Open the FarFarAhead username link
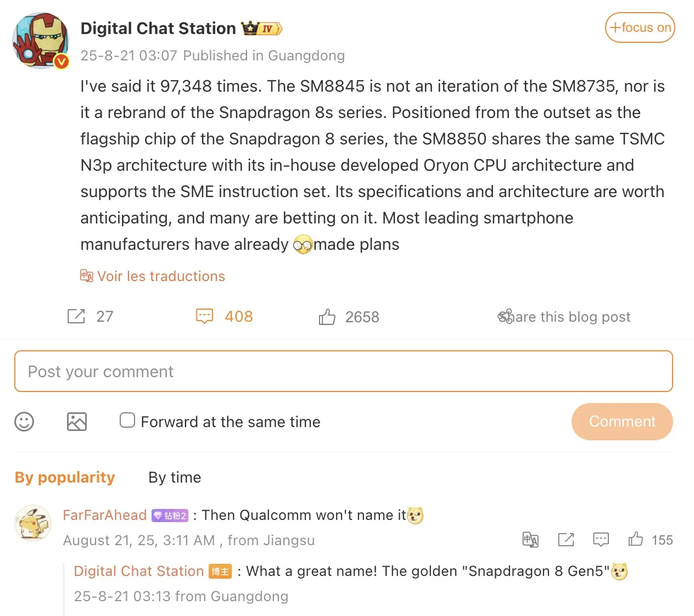The width and height of the screenshot is (694, 616). (x=105, y=515)
